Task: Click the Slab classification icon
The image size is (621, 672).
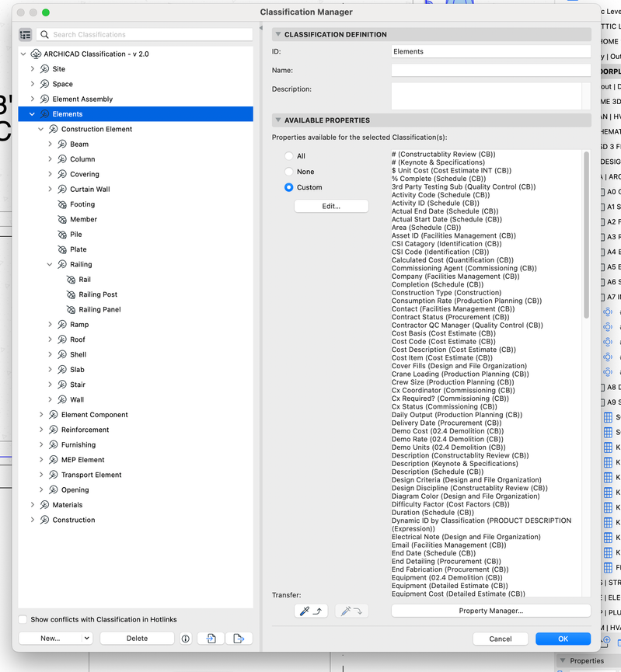Action: [x=62, y=370]
